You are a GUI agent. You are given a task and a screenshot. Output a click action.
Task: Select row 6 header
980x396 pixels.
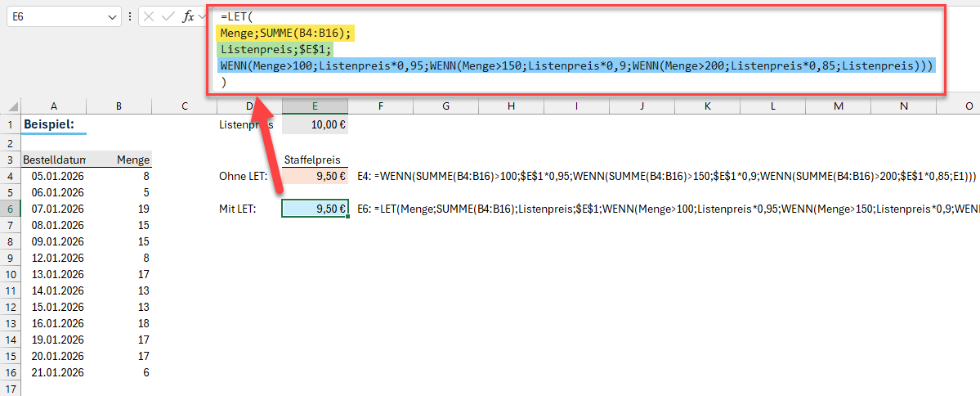point(11,209)
